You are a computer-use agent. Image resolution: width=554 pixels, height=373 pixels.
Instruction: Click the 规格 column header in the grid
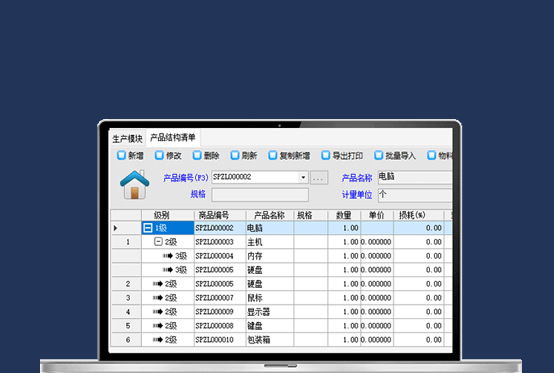click(x=311, y=215)
